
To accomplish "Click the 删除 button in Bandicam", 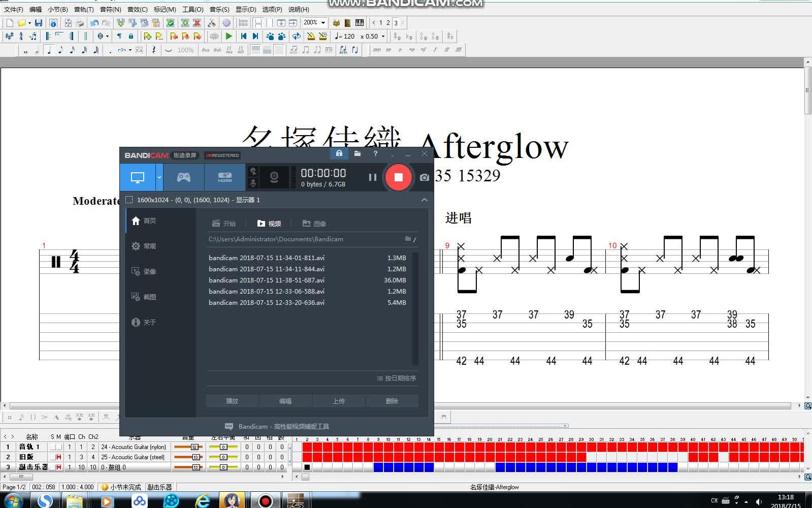I will pyautogui.click(x=392, y=401).
